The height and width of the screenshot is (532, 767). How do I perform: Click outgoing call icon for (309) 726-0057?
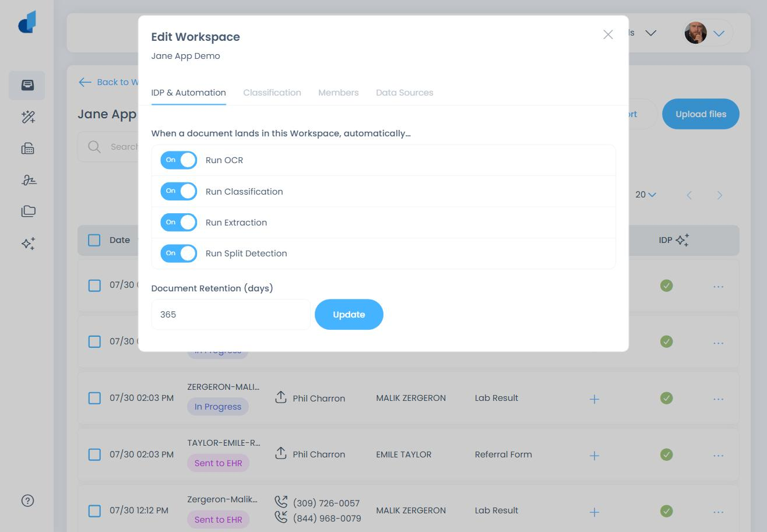tap(281, 502)
